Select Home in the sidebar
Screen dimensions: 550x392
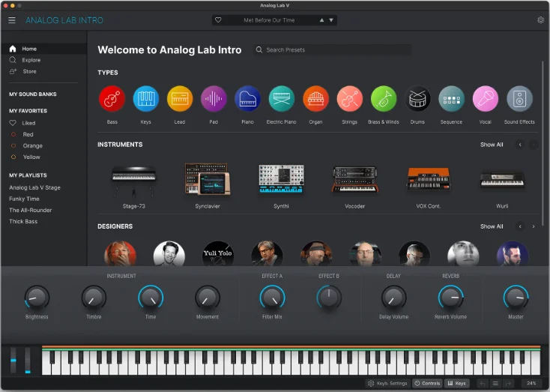43,49
